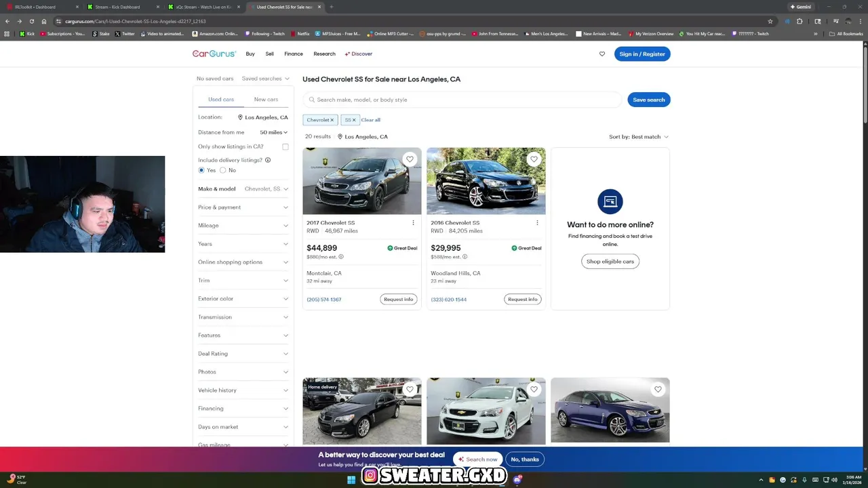Expand the Trim filter

tap(243, 281)
